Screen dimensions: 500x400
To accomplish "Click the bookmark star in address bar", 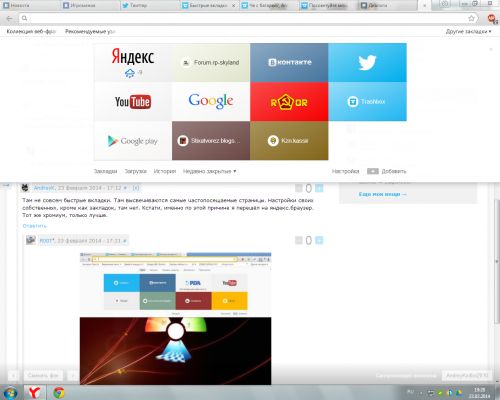I will tap(471, 18).
